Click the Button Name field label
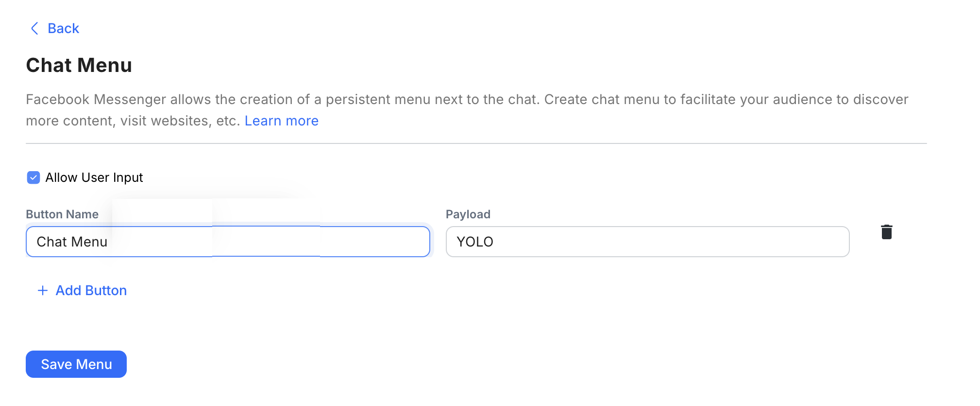 click(62, 214)
